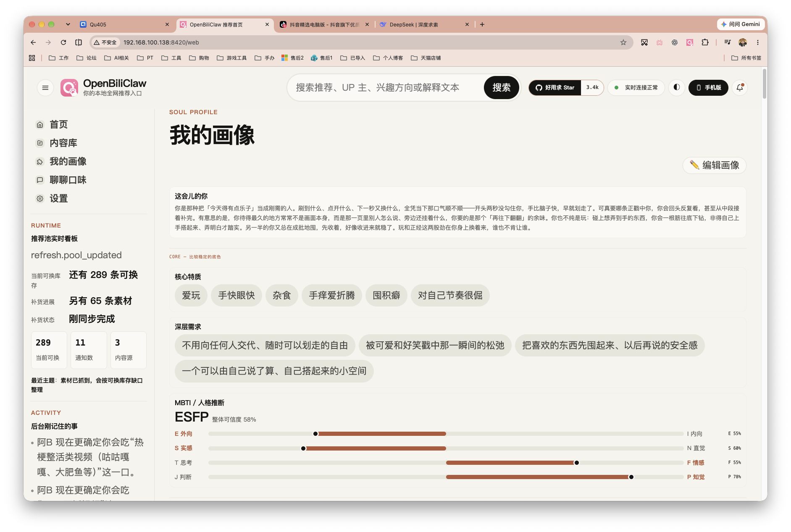Click the bookmark star in address bar
The width and height of the screenshot is (791, 532).
623,42
